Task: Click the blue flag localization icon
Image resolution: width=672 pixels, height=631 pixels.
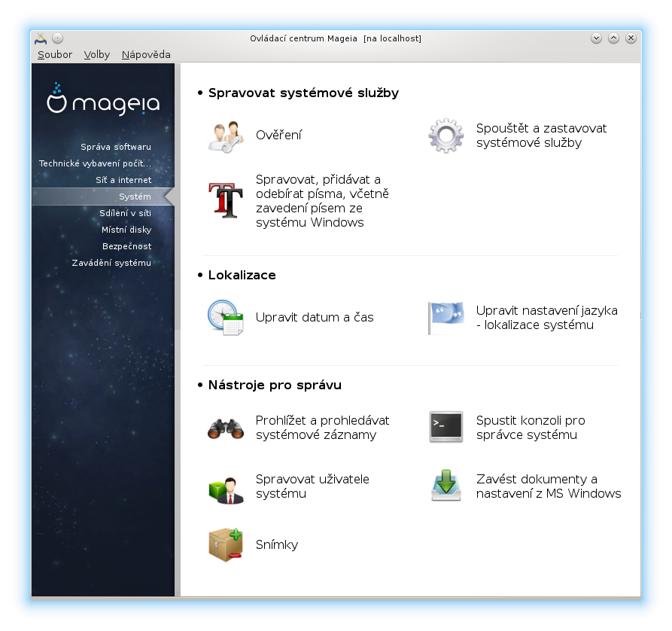Action: [x=446, y=318]
